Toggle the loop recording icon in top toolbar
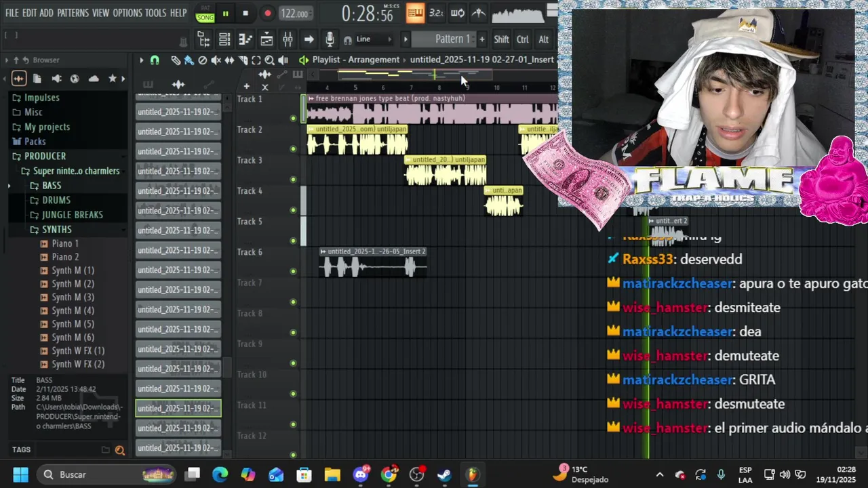Viewport: 868px width, 488px height. pyautogui.click(x=458, y=13)
